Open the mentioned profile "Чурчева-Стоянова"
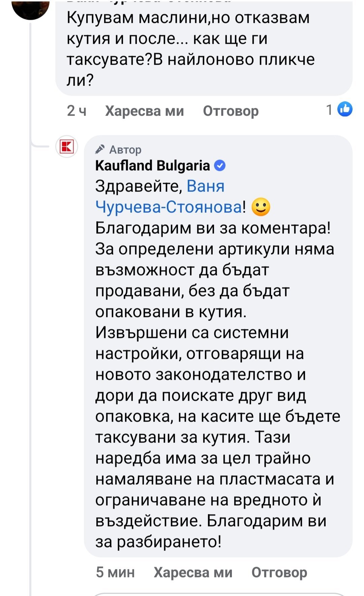The width and height of the screenshot is (364, 596). [168, 207]
